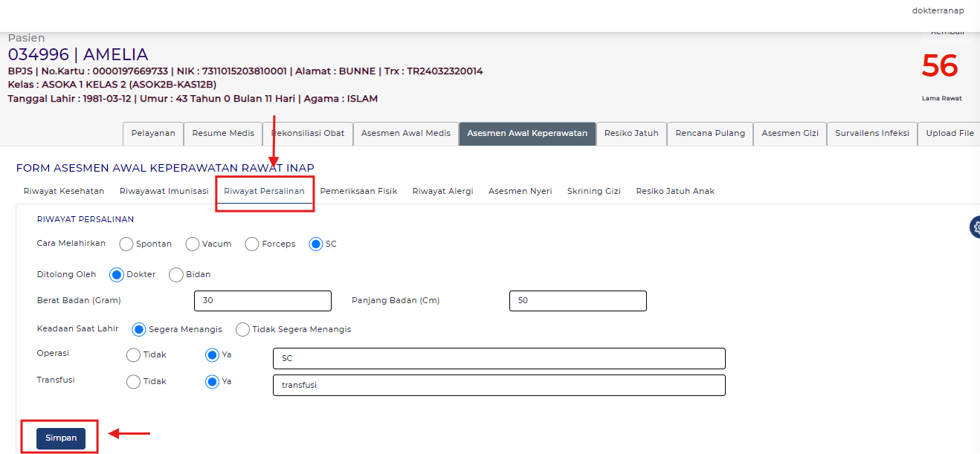Image resolution: width=980 pixels, height=454 pixels.
Task: Click the Operasi description text field
Action: coord(499,358)
